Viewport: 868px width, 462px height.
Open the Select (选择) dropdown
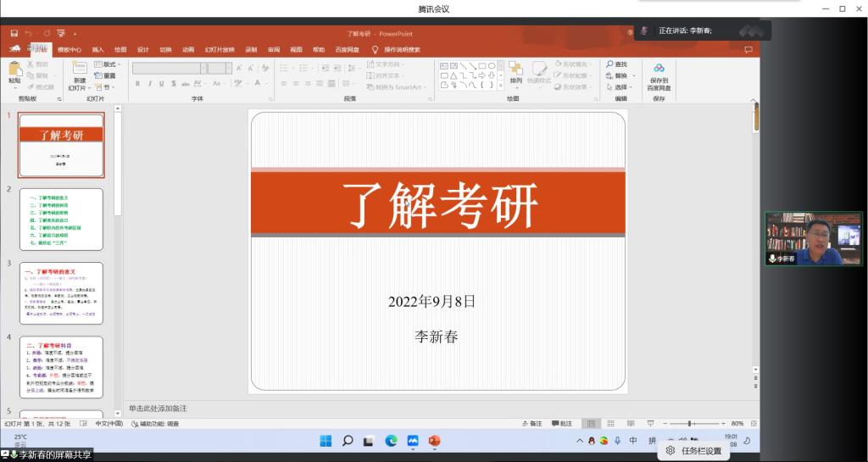(x=620, y=87)
